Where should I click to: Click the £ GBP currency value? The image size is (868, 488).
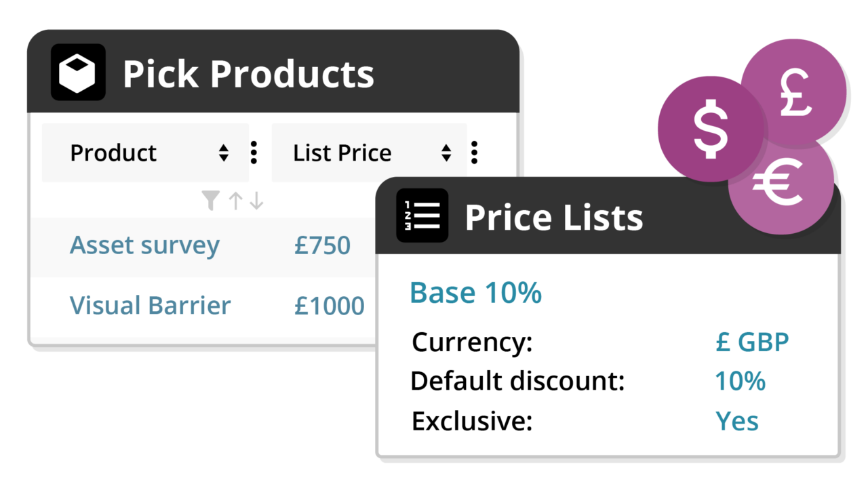coord(752,342)
